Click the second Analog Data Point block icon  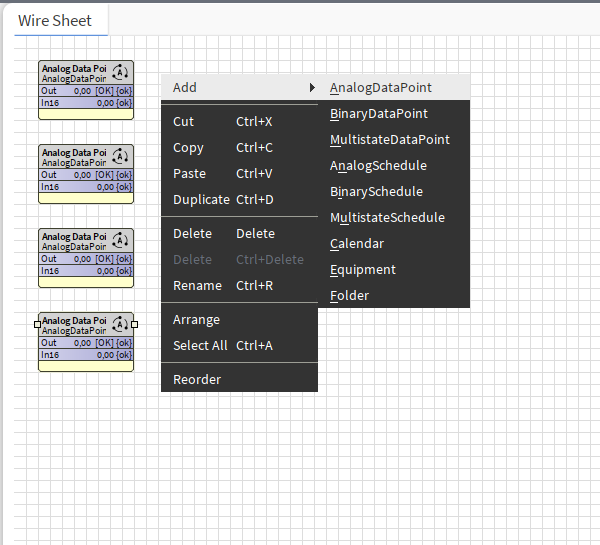(x=121, y=156)
